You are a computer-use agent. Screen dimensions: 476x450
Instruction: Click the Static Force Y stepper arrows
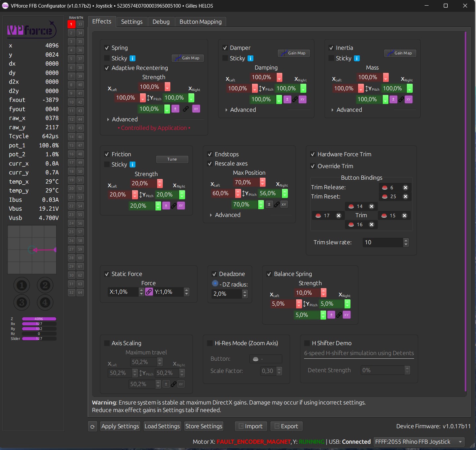(186, 292)
